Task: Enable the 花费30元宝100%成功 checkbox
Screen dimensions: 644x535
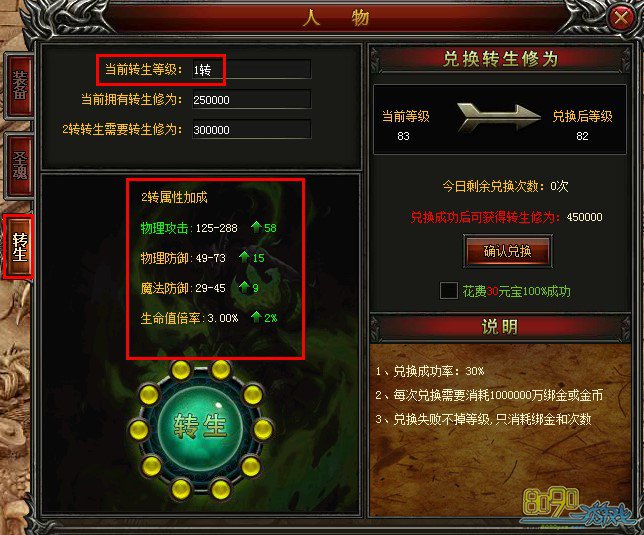Action: [448, 291]
